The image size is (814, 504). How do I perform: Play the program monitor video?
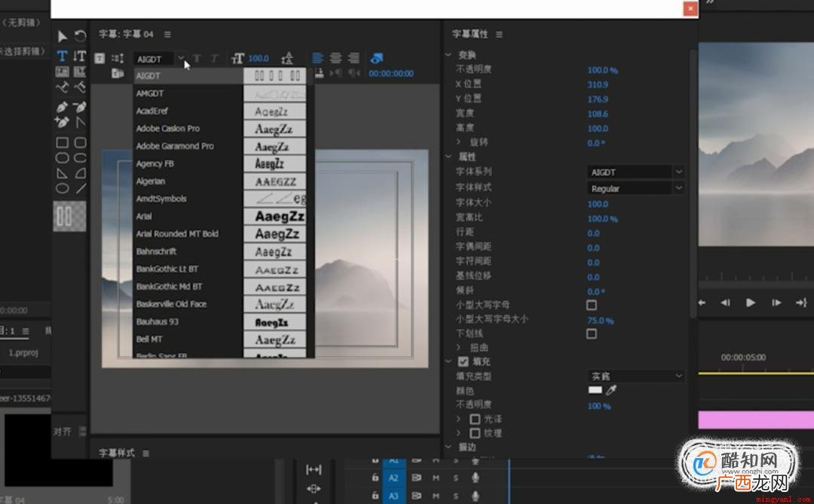click(x=750, y=302)
